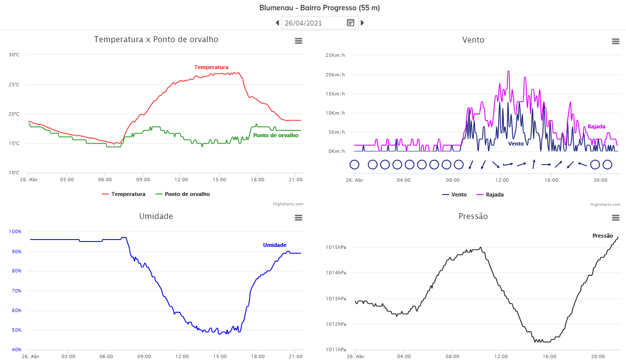This screenshot has height=364, width=626.
Task: Go to the previous day arrow
Action: coord(277,23)
